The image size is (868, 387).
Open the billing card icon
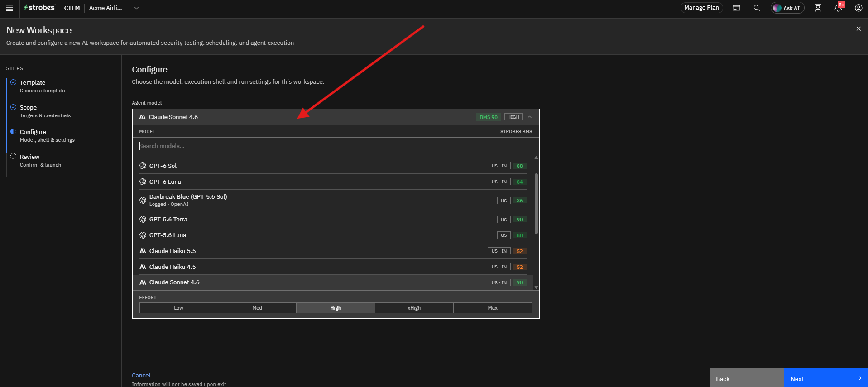pos(736,8)
